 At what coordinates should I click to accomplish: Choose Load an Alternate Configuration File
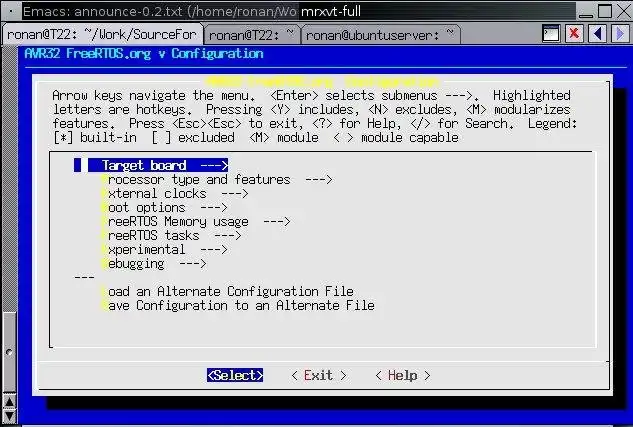click(x=227, y=291)
